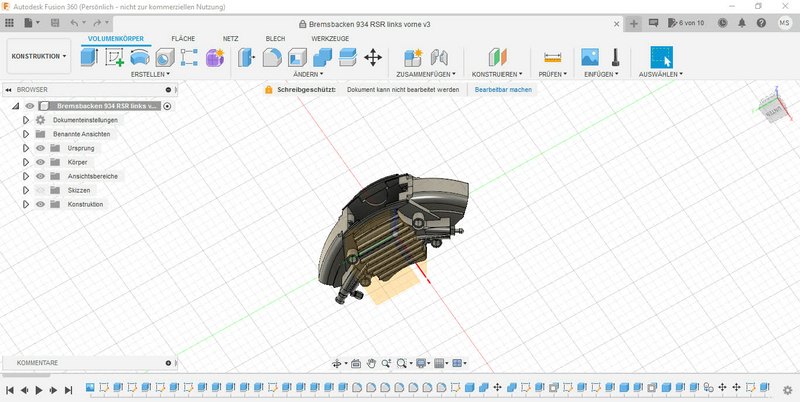Open the ERSTELLEN dropdown menu
The width and height of the screenshot is (800, 402).
(x=151, y=74)
